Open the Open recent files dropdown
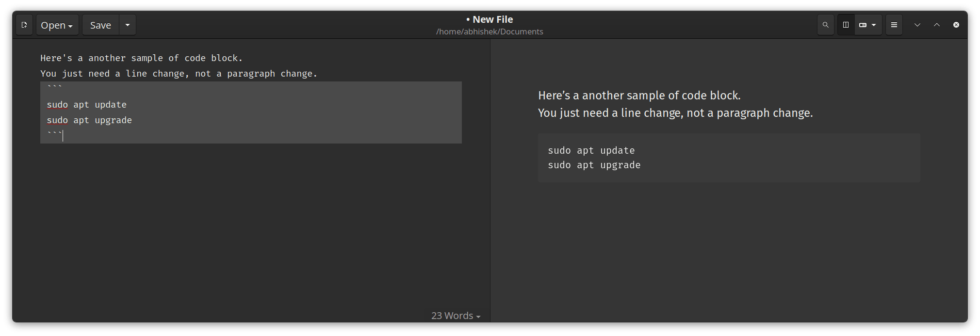Viewport: 980px width, 336px height. pyautogui.click(x=57, y=25)
